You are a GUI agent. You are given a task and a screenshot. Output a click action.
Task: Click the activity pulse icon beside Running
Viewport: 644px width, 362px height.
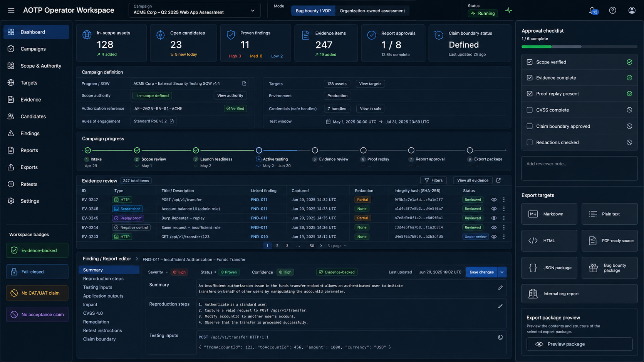[x=509, y=11]
